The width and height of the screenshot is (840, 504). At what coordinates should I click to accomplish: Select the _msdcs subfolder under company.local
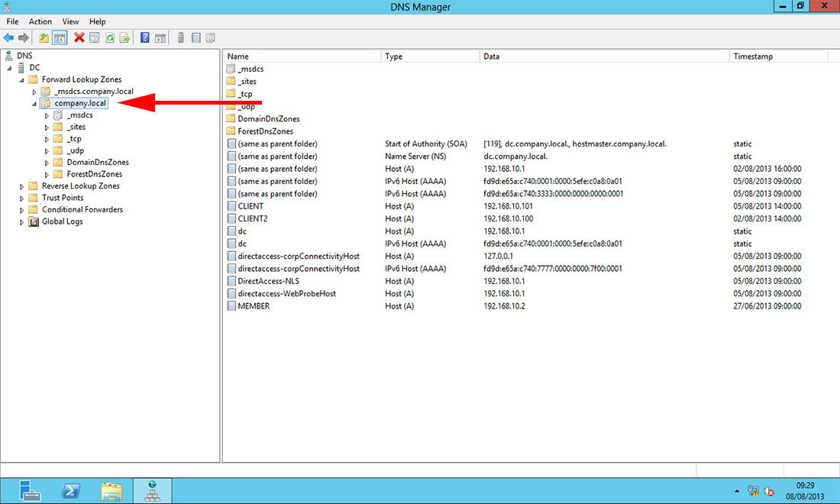click(x=79, y=115)
